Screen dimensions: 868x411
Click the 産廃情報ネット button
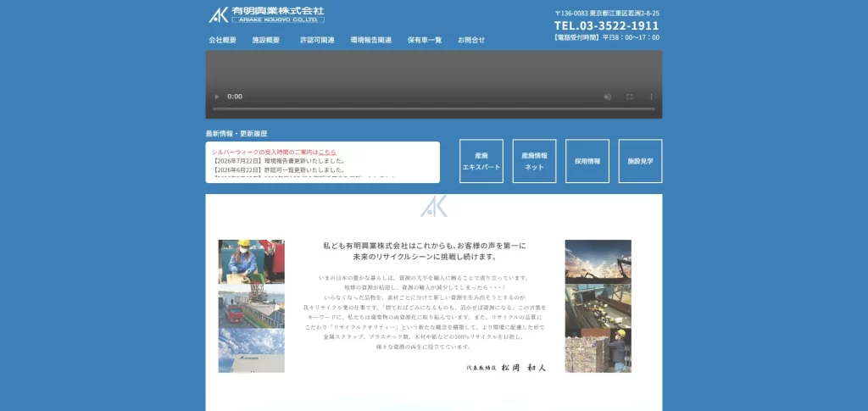(x=534, y=161)
